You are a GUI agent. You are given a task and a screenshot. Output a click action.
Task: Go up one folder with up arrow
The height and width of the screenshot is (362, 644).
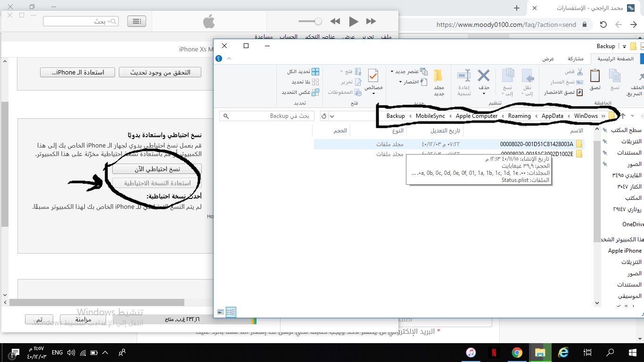pyautogui.click(x=623, y=116)
